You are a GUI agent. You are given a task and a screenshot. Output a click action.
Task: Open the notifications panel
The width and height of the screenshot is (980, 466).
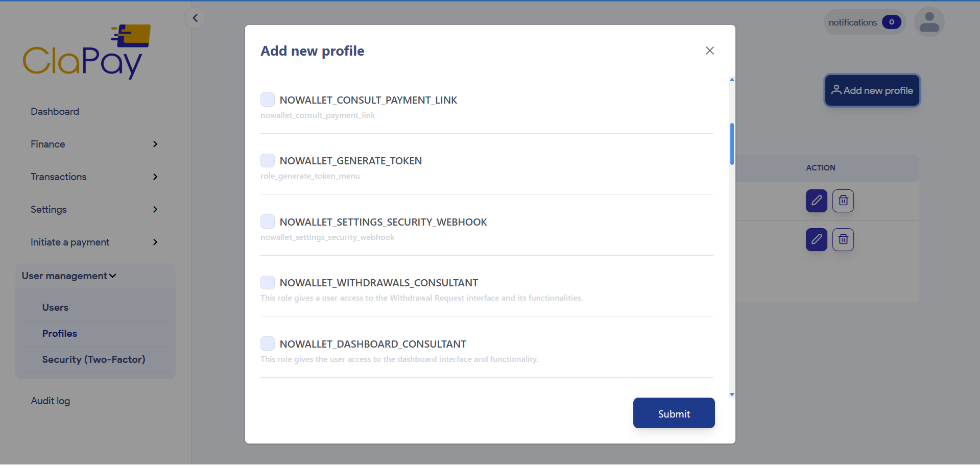(x=864, y=22)
